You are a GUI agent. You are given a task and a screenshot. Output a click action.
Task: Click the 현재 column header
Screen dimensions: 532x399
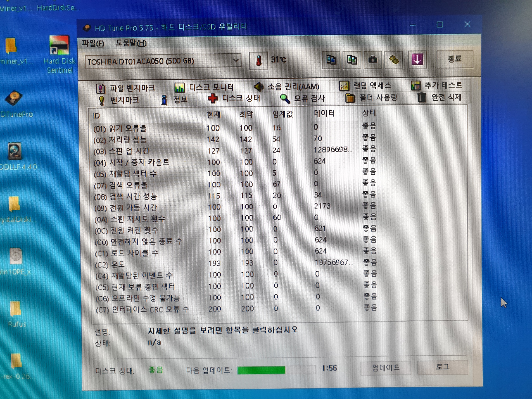[214, 115]
